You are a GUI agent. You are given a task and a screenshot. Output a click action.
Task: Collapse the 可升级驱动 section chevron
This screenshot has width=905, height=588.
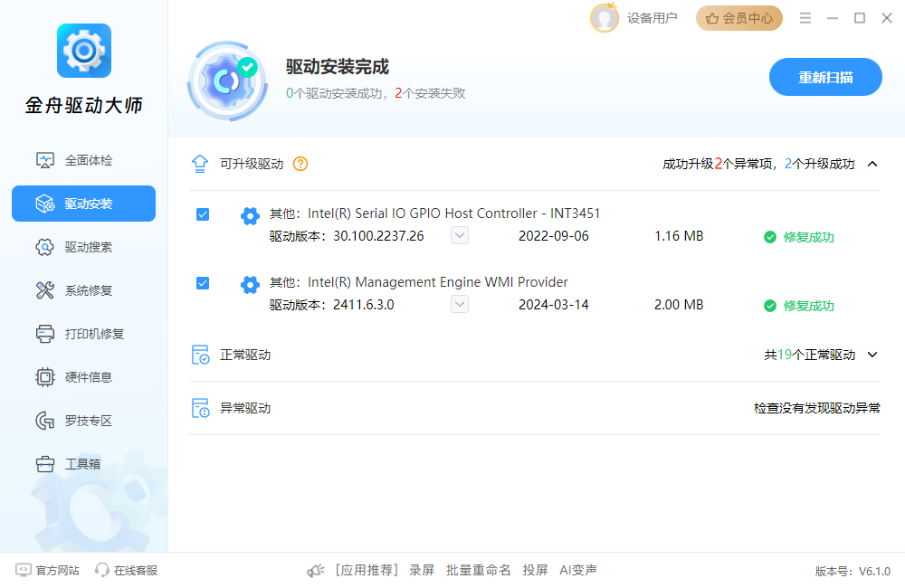pos(872,164)
